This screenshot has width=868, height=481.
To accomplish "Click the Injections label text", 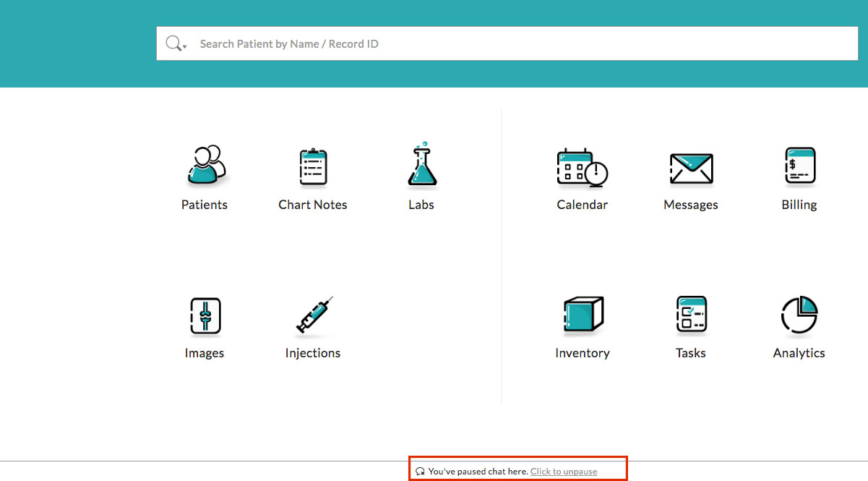I will 313,353.
